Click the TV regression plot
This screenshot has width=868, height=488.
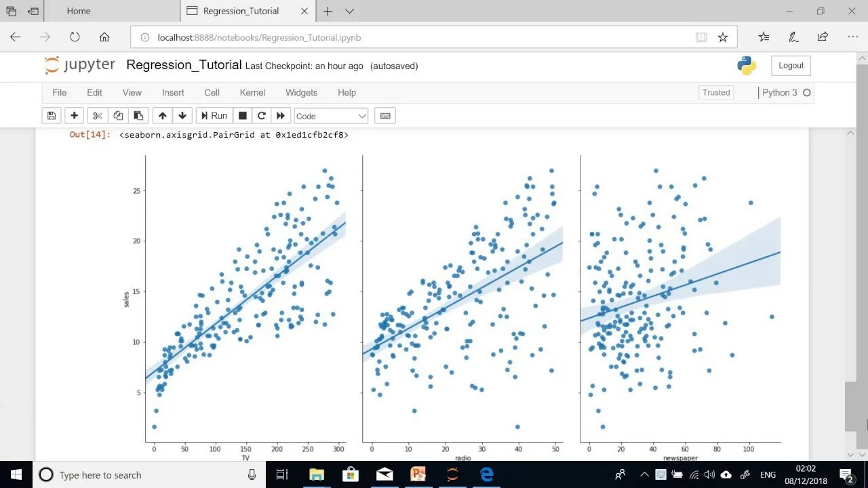(x=245, y=299)
